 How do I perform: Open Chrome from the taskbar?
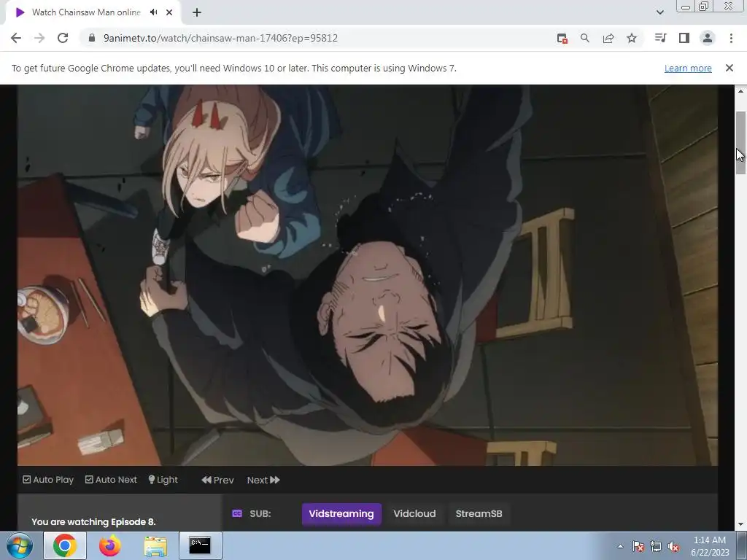(x=65, y=545)
